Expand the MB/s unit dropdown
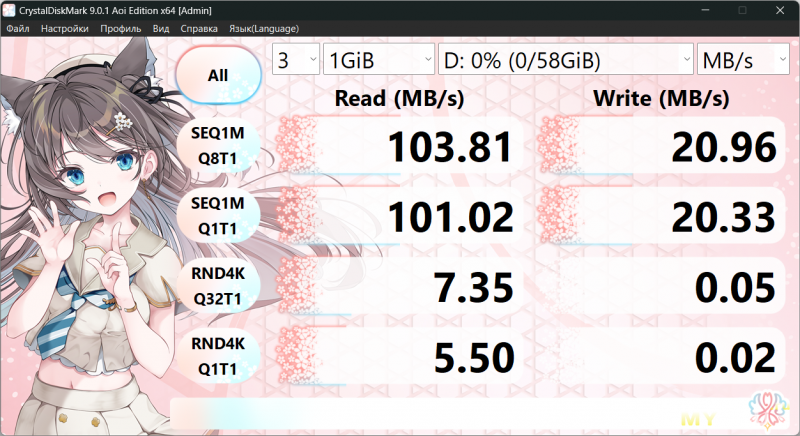Image resolution: width=800 pixels, height=436 pixels. [x=743, y=60]
